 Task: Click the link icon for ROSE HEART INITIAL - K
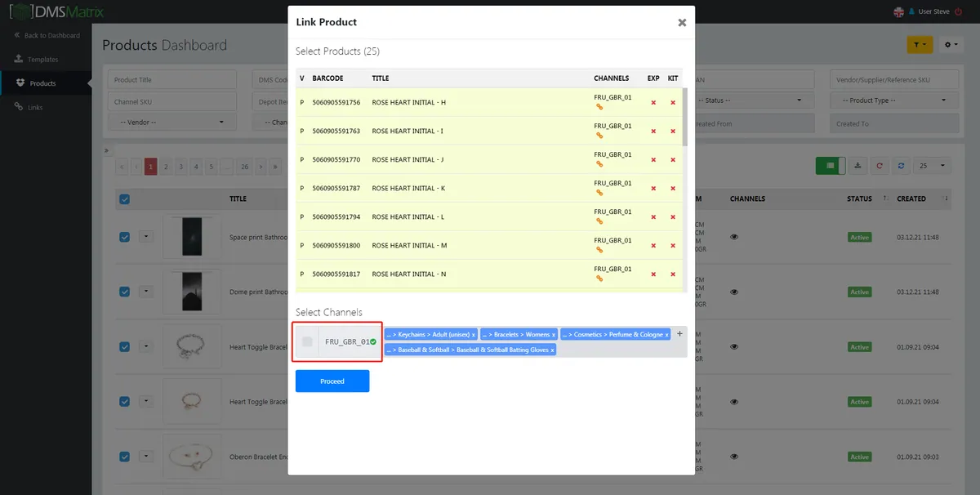coord(599,193)
